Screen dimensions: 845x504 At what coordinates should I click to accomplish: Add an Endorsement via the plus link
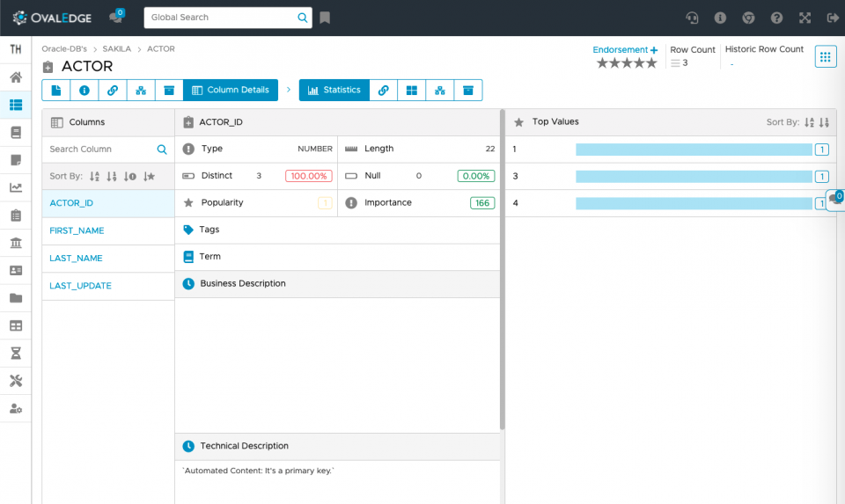625,49
